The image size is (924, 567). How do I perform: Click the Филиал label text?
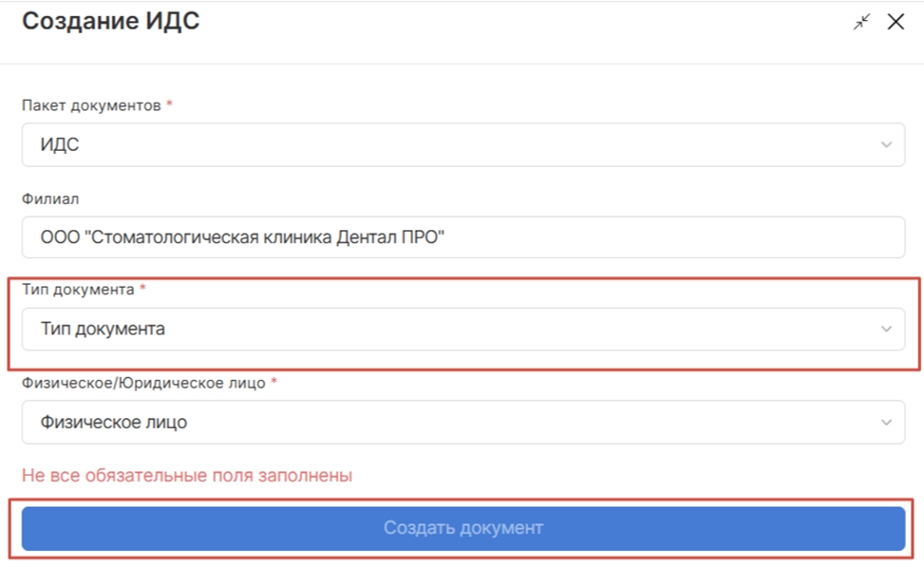tap(48, 198)
